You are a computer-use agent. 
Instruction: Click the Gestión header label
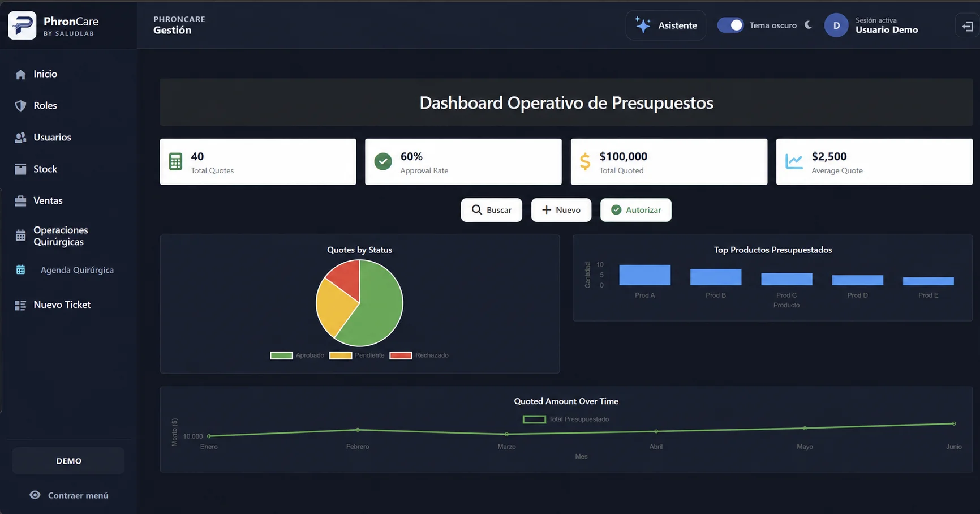[x=173, y=31]
